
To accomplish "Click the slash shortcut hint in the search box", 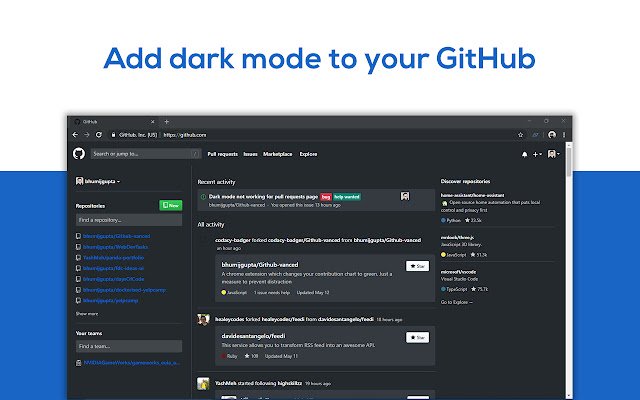I will [x=196, y=154].
